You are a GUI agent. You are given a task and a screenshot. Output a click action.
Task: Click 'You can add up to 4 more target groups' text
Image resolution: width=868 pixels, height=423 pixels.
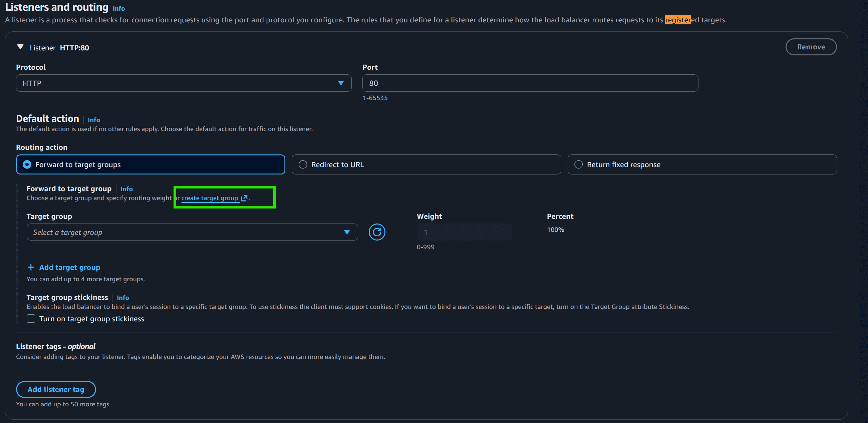tap(85, 279)
